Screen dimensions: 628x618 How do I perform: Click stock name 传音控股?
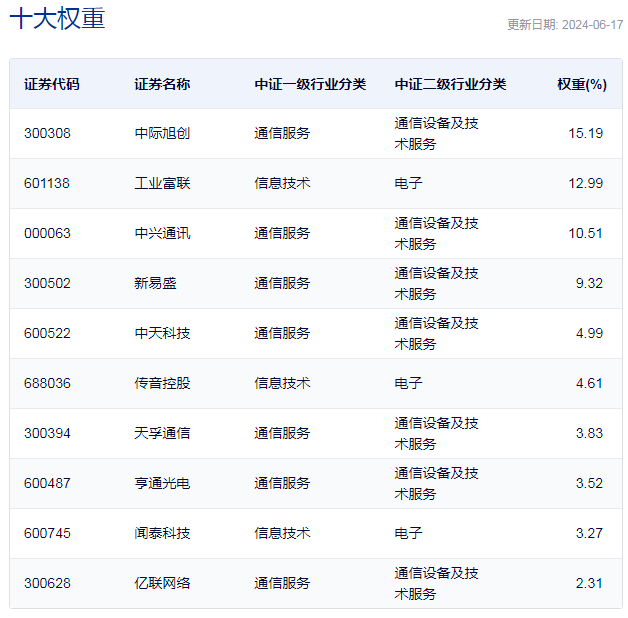pyautogui.click(x=162, y=383)
